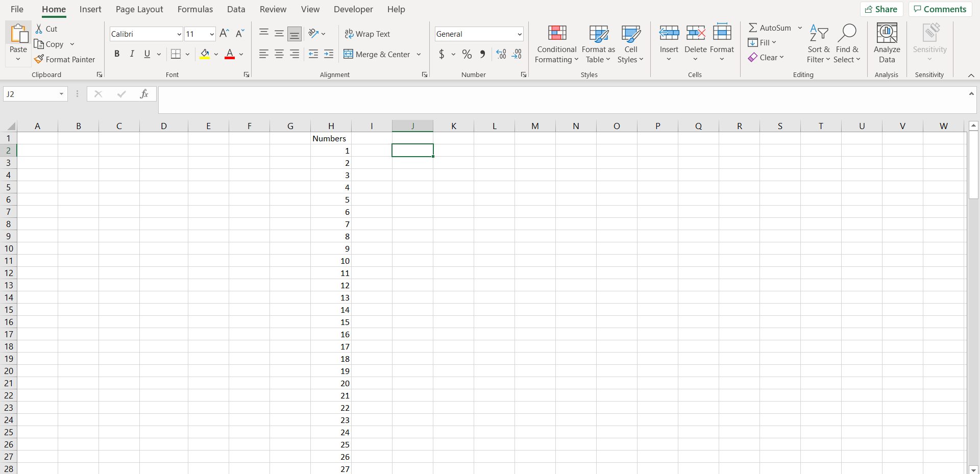
Task: Toggle bold formatting
Action: (x=117, y=54)
